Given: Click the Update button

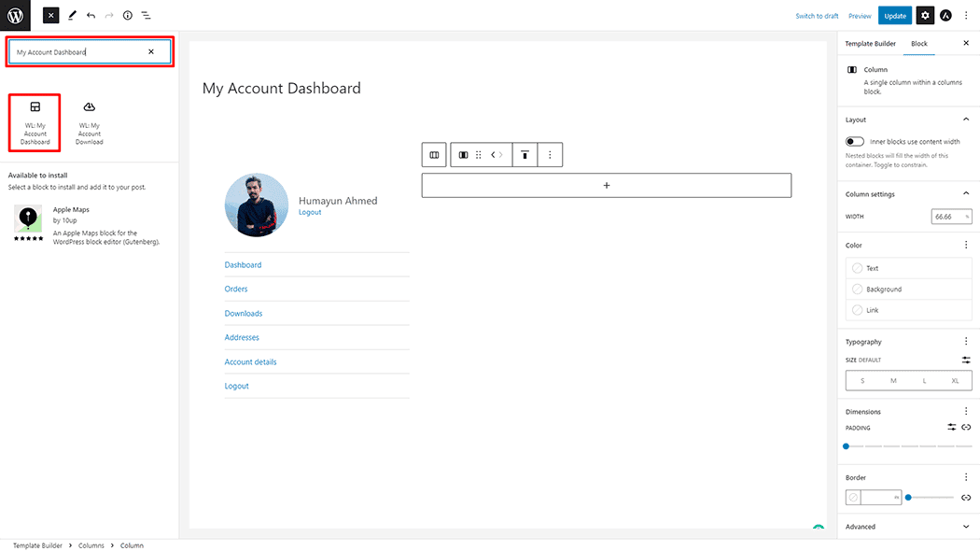Looking at the screenshot, I should (x=895, y=16).
